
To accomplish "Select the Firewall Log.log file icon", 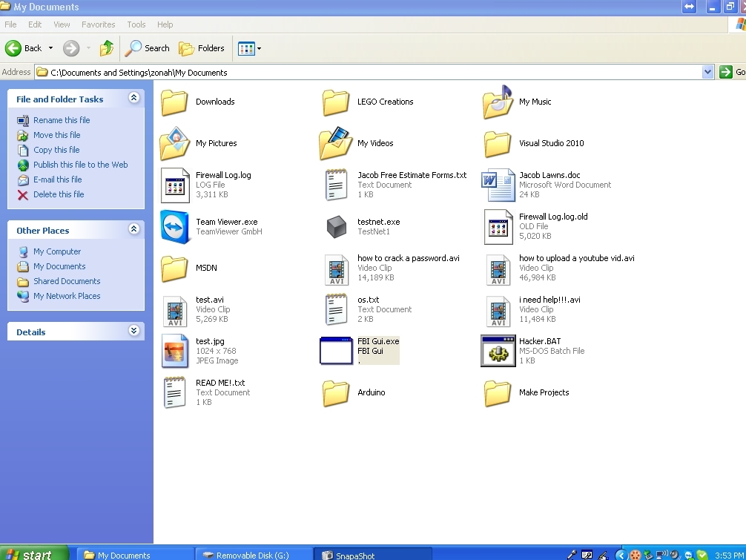I will click(x=175, y=185).
